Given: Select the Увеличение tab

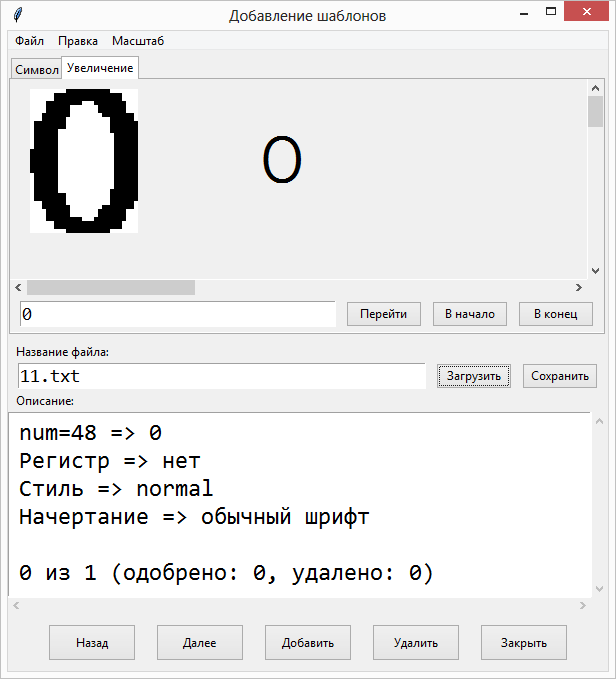Looking at the screenshot, I should click(100, 67).
